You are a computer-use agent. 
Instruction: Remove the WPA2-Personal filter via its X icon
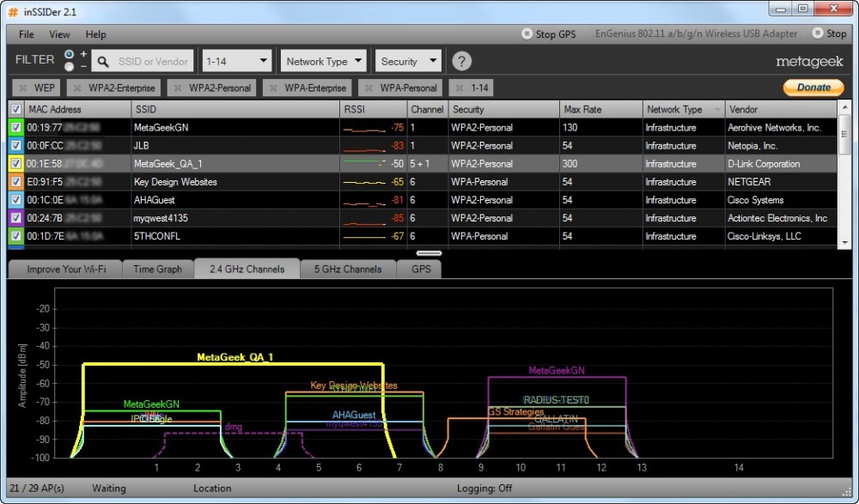pyautogui.click(x=178, y=88)
